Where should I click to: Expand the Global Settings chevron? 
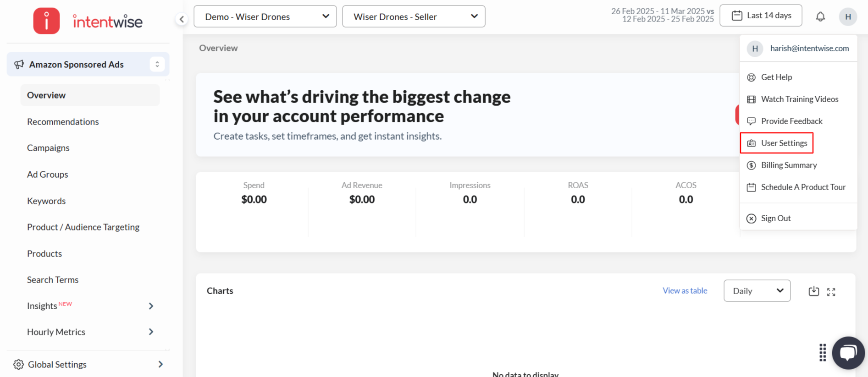coord(160,364)
